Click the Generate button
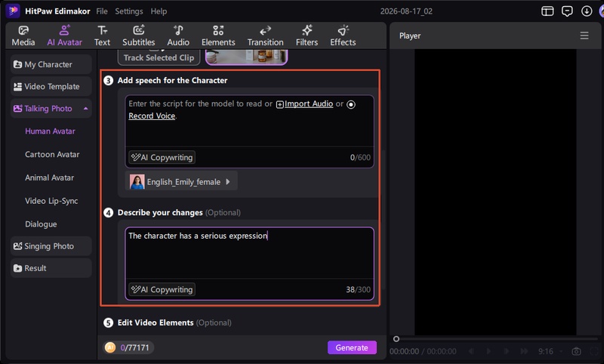 point(352,347)
